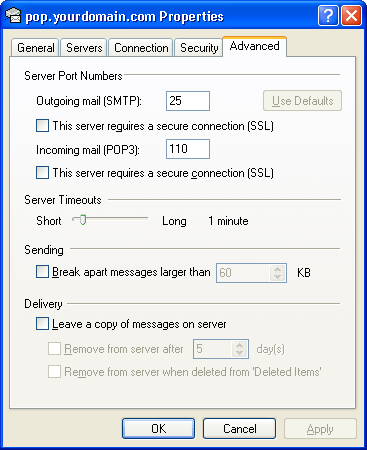367x450 pixels.
Task: Cancel the Properties dialog
Action: 240,429
